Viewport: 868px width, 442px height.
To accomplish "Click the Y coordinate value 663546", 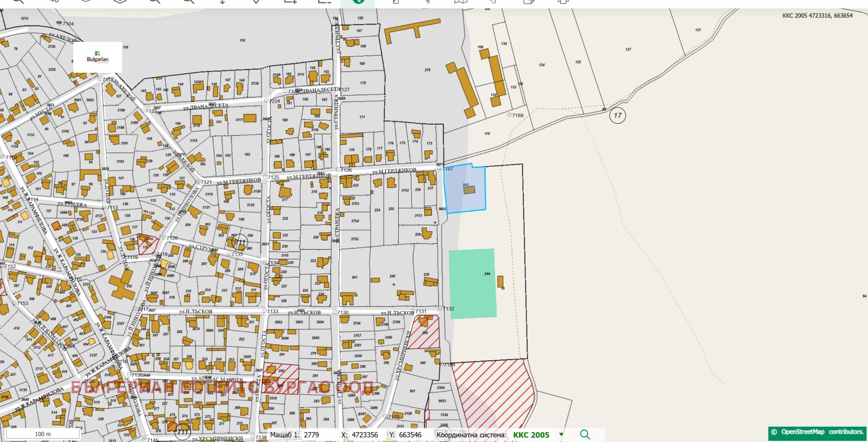I will click(410, 435).
